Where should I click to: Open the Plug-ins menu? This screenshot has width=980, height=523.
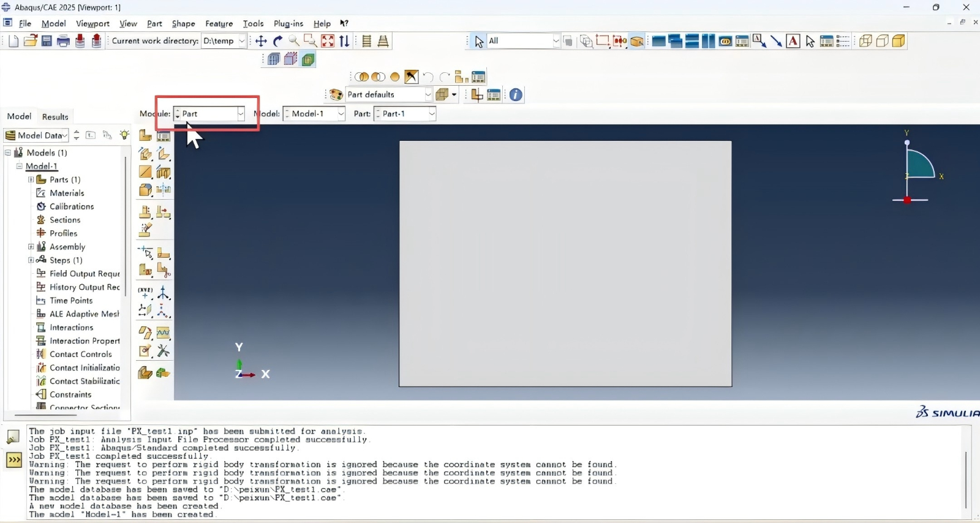[x=288, y=23]
